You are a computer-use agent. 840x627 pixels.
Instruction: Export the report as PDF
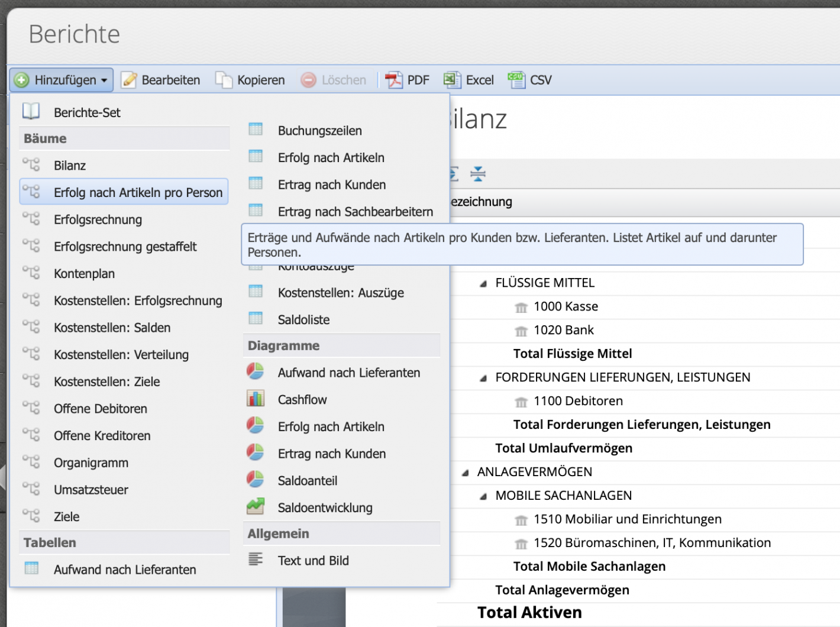tap(407, 79)
